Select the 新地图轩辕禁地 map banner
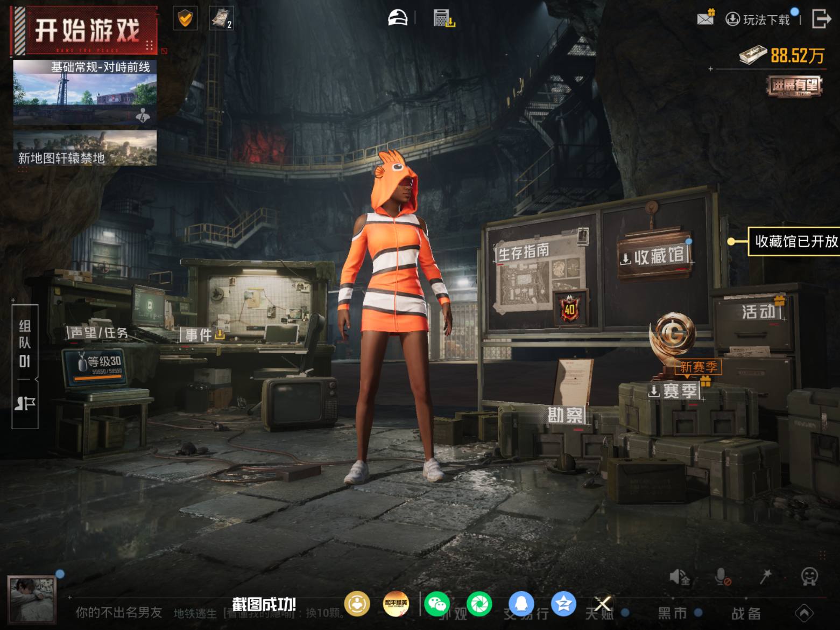The image size is (840, 630). [85, 148]
